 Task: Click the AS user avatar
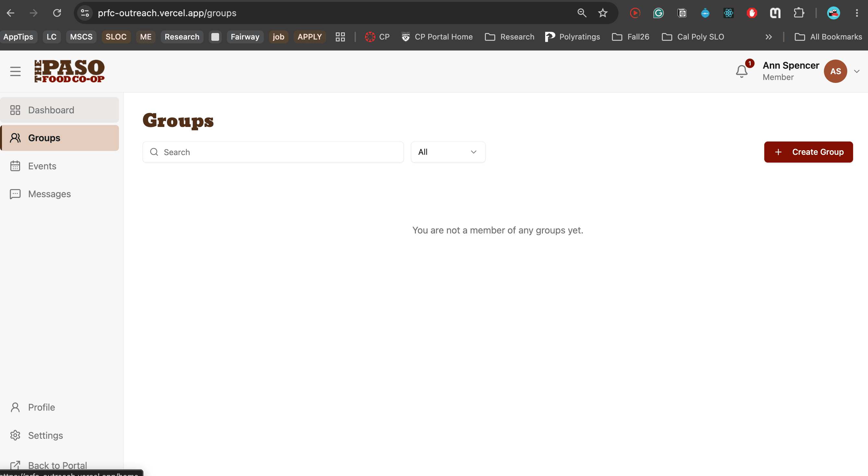pyautogui.click(x=835, y=71)
